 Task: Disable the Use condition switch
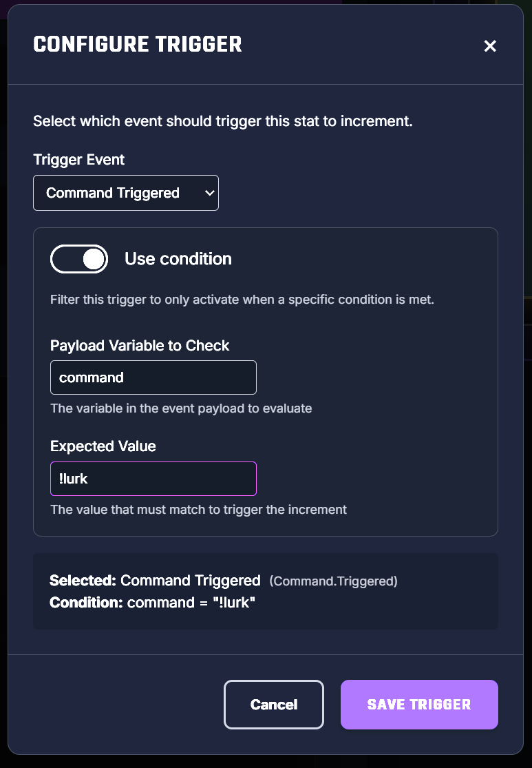coord(79,259)
